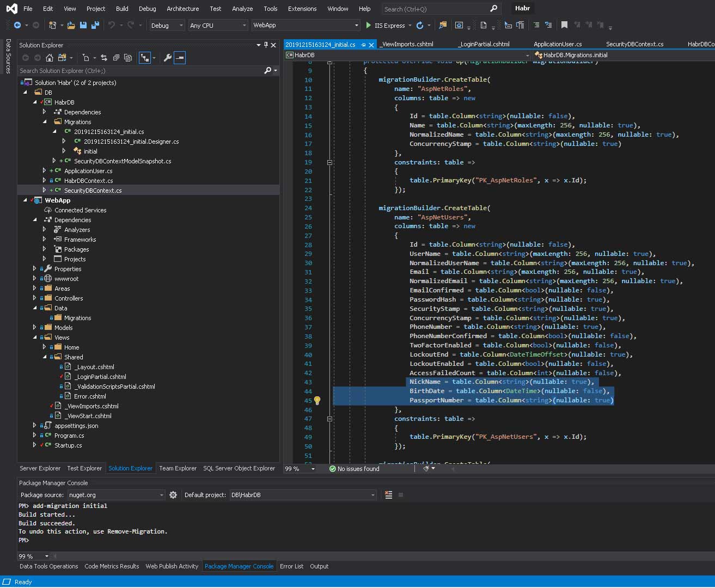The image size is (715, 588).
Task: Toggle the Preview Selected Items button
Action: [180, 58]
